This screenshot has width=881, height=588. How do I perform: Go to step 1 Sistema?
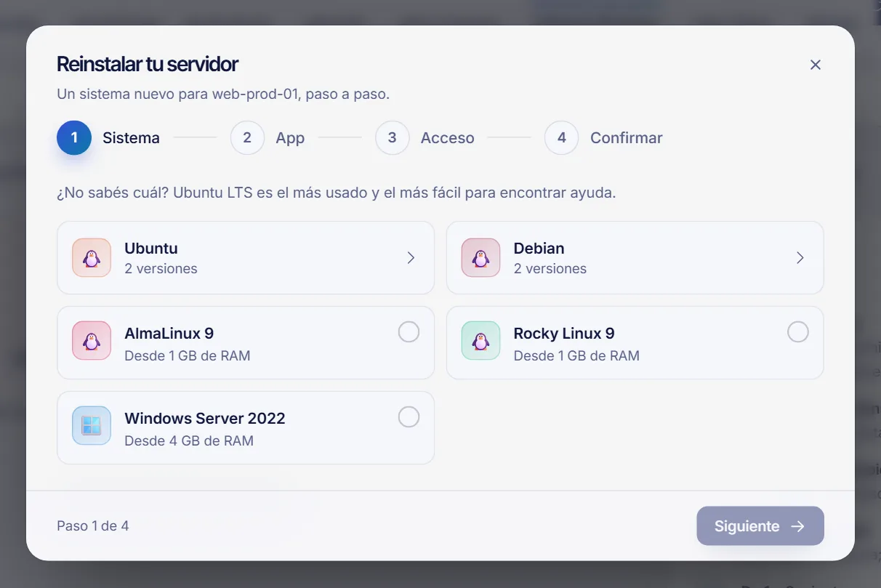pyautogui.click(x=108, y=138)
